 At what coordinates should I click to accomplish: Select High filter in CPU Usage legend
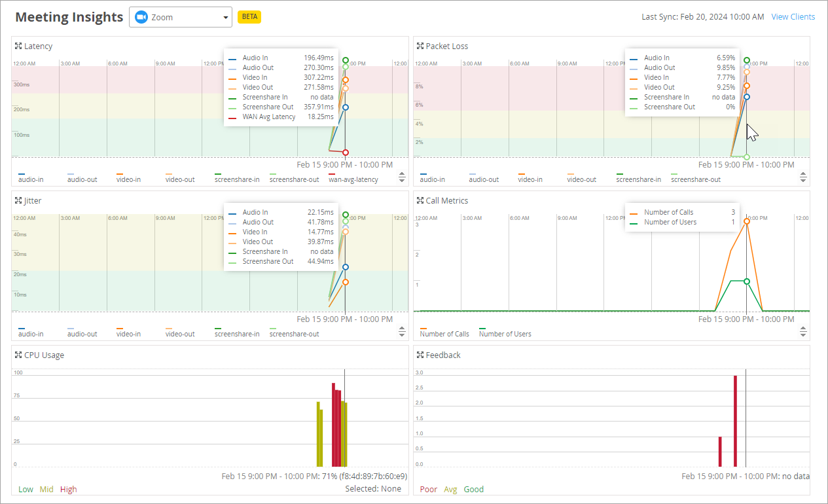pos(68,489)
